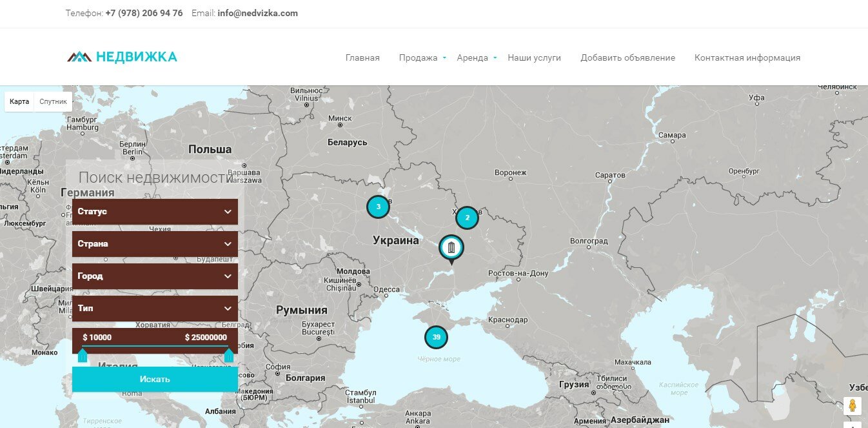Click the Краснодар city label

point(508,320)
